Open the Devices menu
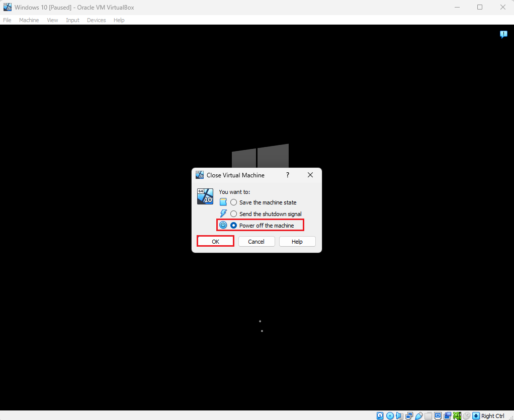This screenshot has height=420, width=514. 97,20
